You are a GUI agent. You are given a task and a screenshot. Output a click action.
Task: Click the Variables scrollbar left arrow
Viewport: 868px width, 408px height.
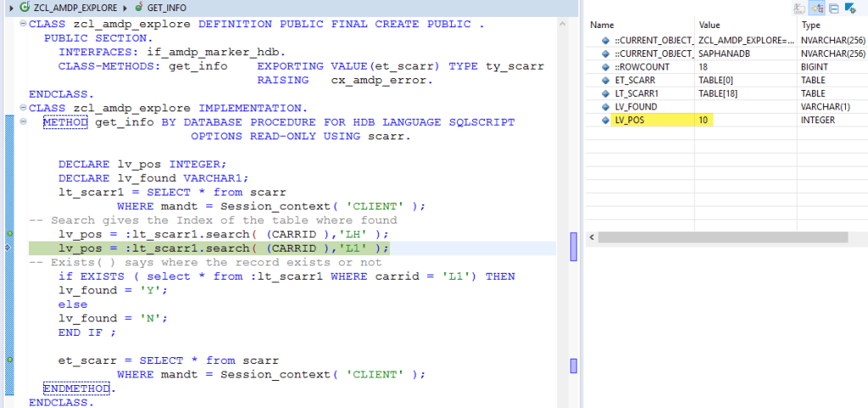point(591,237)
